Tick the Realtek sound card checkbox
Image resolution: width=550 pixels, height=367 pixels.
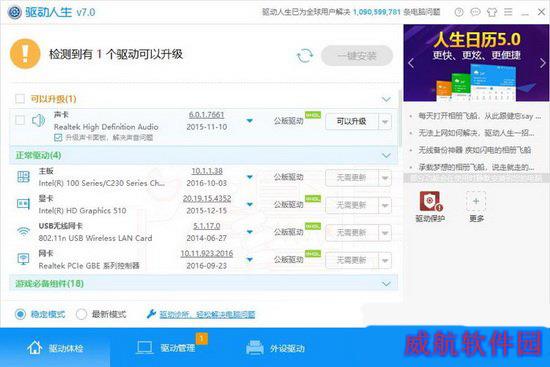point(20,120)
